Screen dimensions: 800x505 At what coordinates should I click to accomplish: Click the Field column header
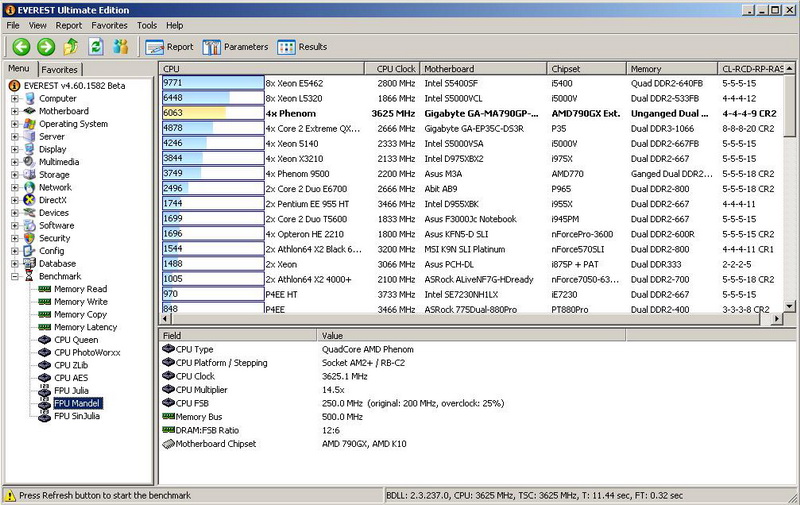tap(238, 335)
